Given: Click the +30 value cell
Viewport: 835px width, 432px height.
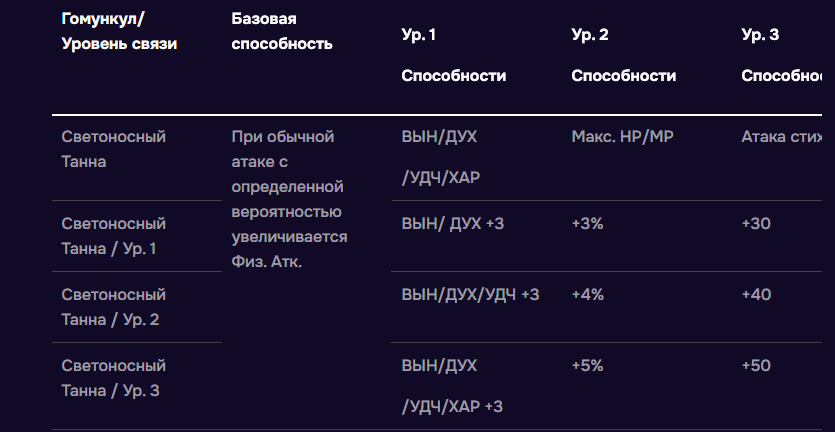Looking at the screenshot, I should tap(756, 224).
